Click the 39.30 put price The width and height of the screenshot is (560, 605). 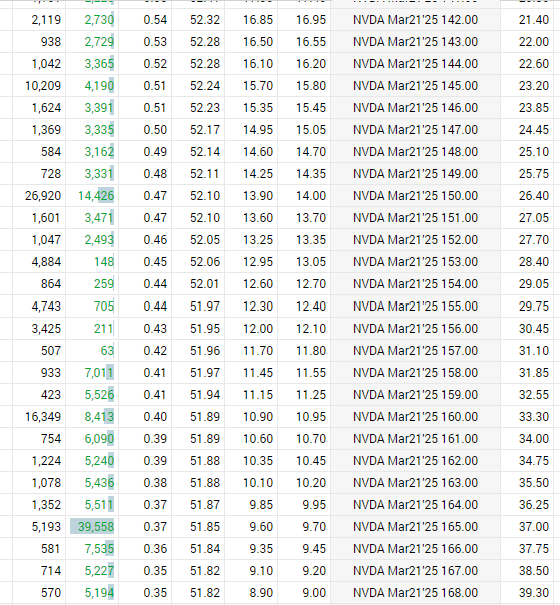pyautogui.click(x=534, y=593)
